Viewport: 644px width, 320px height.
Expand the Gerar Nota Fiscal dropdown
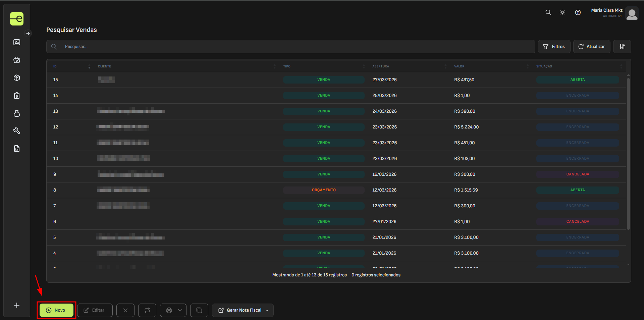coord(267,310)
